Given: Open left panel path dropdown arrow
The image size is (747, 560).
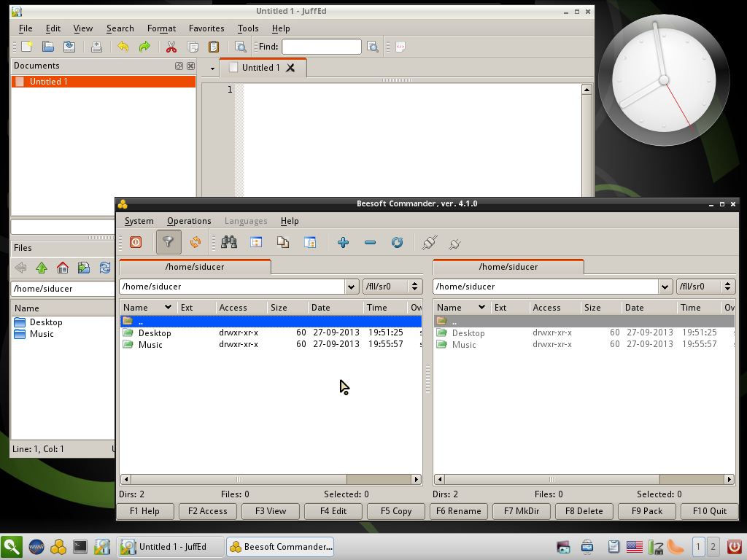Looking at the screenshot, I should click(351, 287).
